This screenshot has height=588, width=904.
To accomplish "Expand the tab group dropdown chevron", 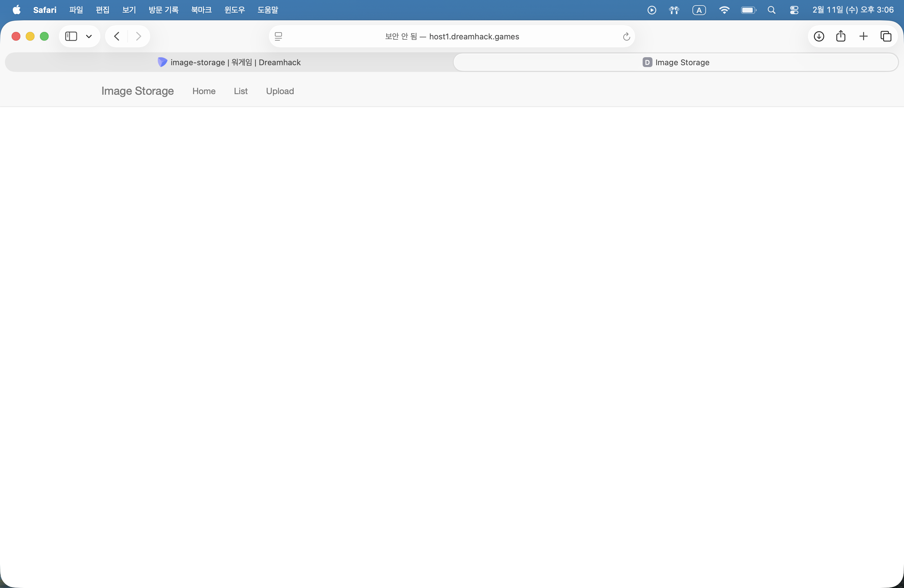I will [89, 37].
